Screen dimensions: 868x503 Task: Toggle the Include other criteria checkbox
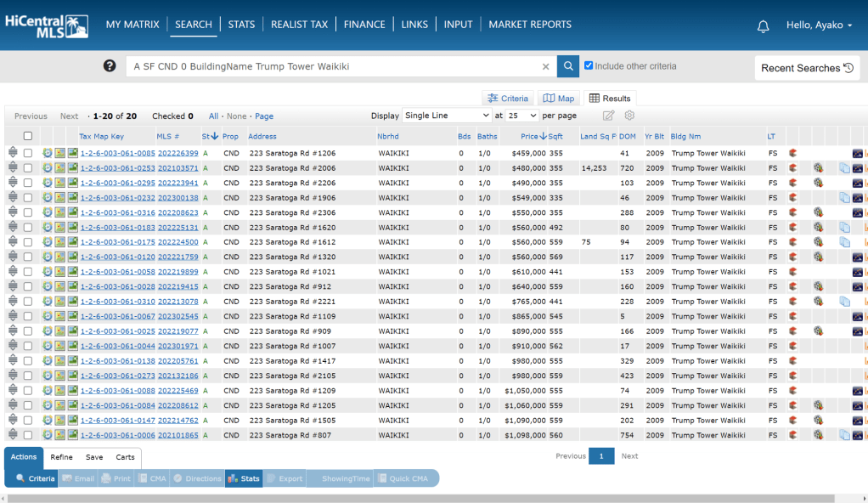589,65
